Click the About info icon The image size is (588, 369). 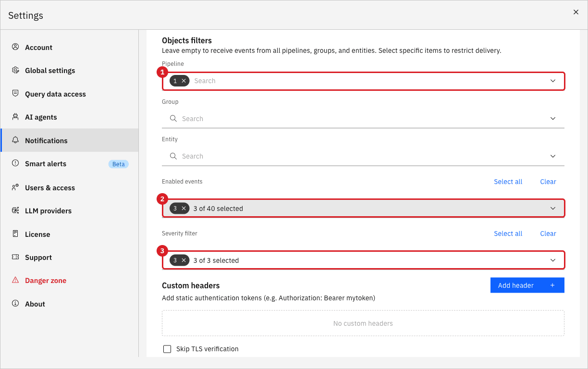pos(15,304)
